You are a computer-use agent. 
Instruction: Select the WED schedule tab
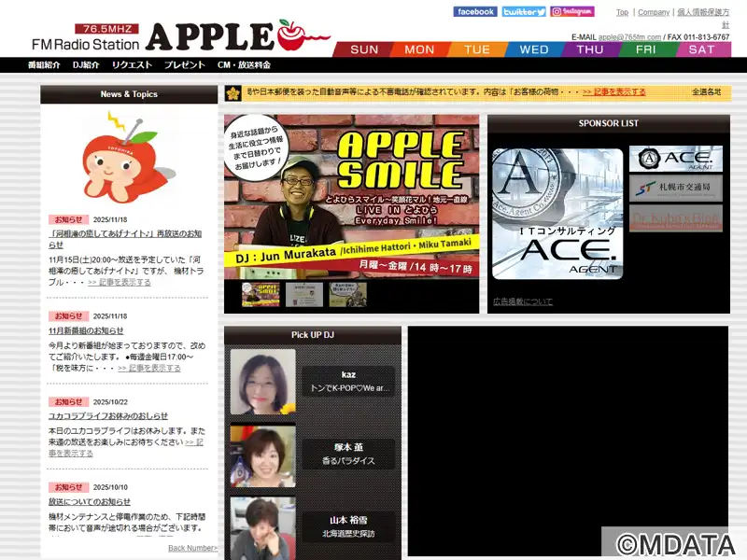click(x=533, y=49)
